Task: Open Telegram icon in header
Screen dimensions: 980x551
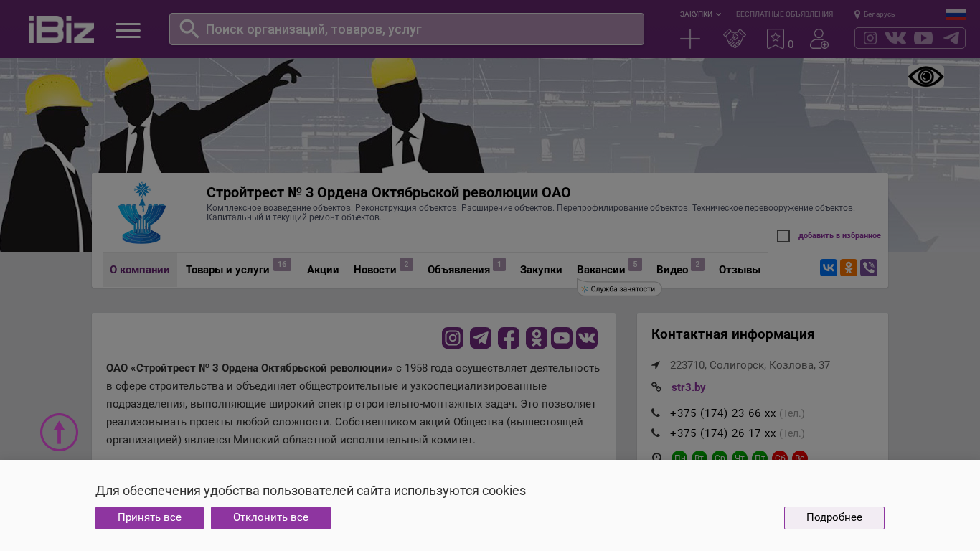Action: click(951, 38)
